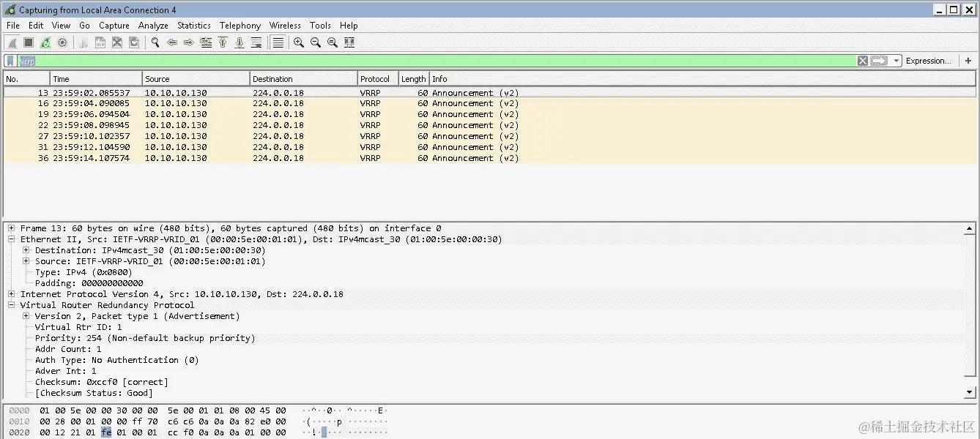Click the Start capture shark fin icon
Image resolution: width=980 pixels, height=439 pixels.
click(12, 42)
